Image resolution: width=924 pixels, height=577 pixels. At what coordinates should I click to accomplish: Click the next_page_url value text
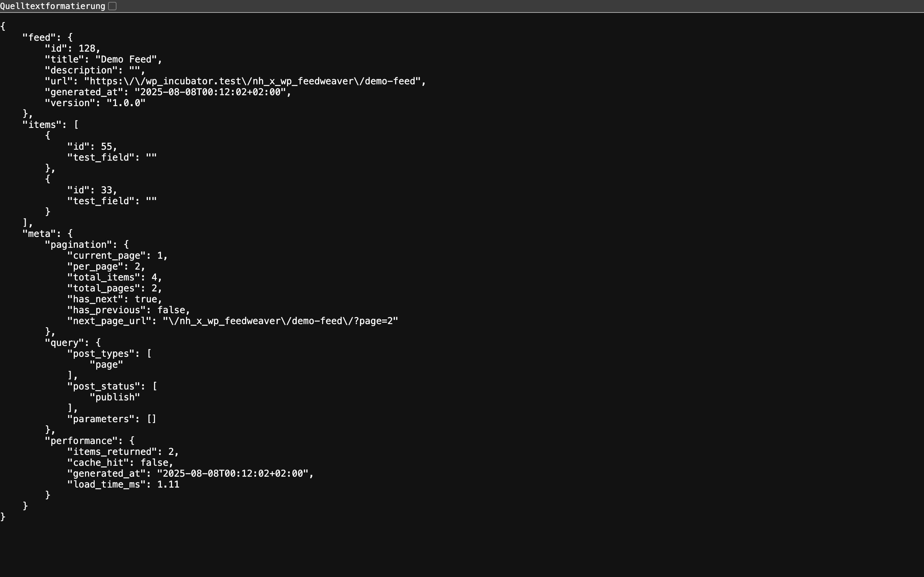[280, 321]
